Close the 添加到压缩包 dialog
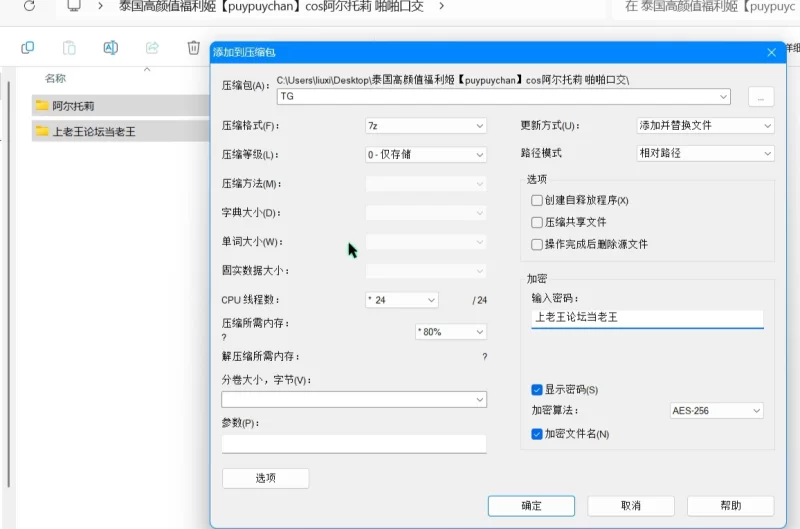This screenshot has height=529, width=800. [771, 52]
